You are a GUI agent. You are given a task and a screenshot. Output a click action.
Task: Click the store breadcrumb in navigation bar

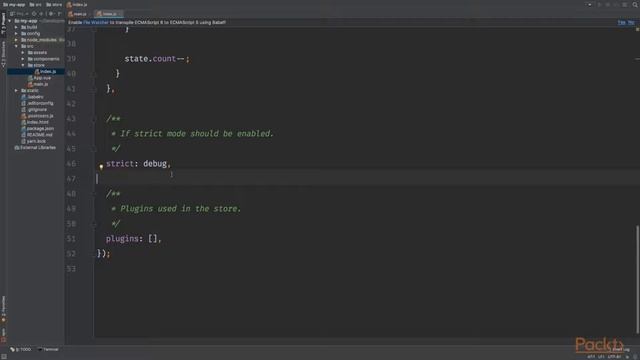[x=54, y=4]
